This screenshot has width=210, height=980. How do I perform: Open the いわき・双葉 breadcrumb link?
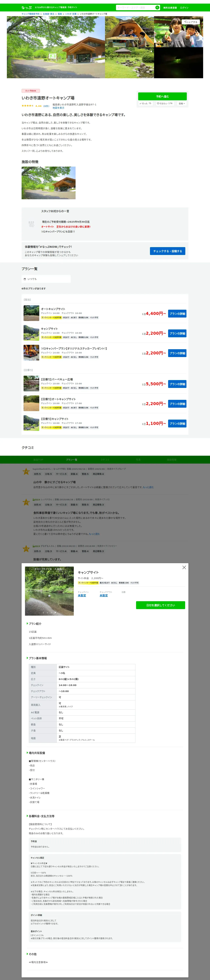coord(71,14)
